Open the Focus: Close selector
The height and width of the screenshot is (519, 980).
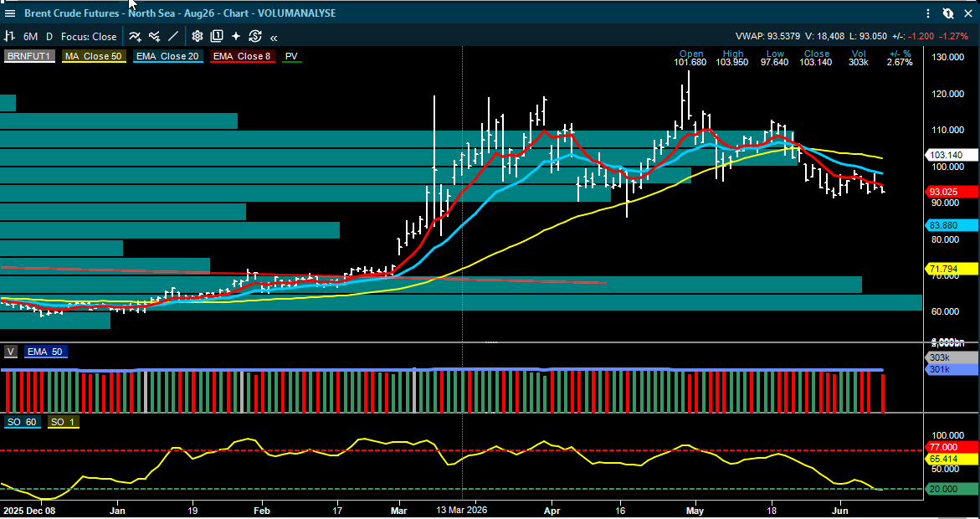[x=89, y=37]
